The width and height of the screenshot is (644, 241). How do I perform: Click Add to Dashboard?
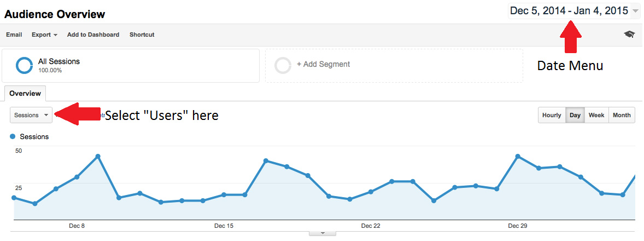click(x=93, y=35)
